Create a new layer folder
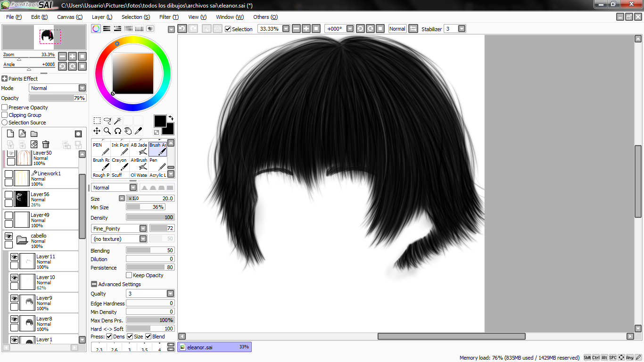This screenshot has height=362, width=644. tap(34, 134)
